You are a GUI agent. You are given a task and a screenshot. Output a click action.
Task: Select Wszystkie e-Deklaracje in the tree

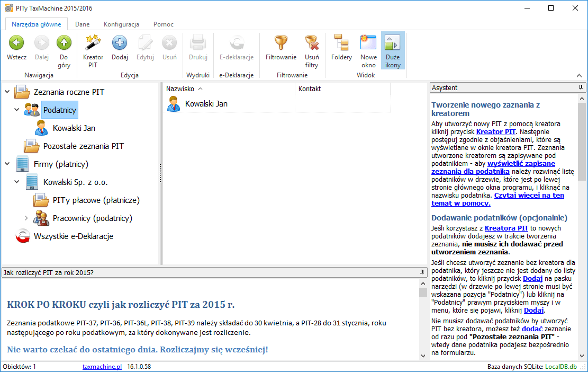pyautogui.click(x=73, y=236)
